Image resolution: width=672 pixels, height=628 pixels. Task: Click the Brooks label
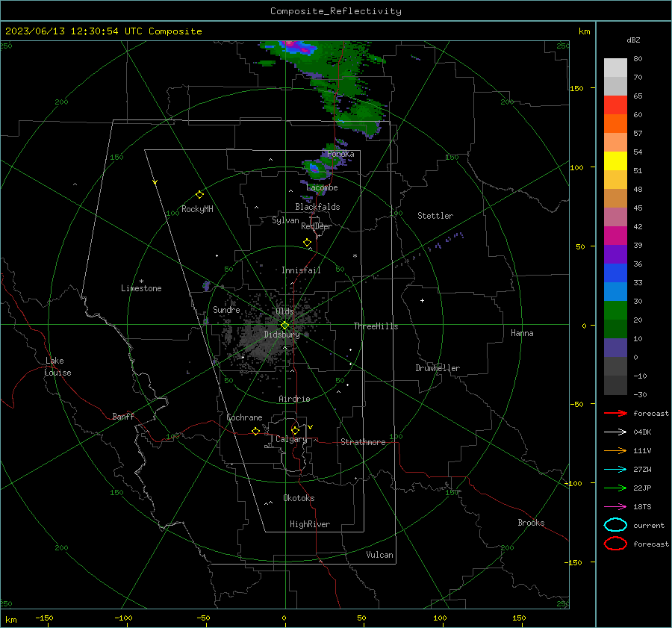(x=531, y=523)
